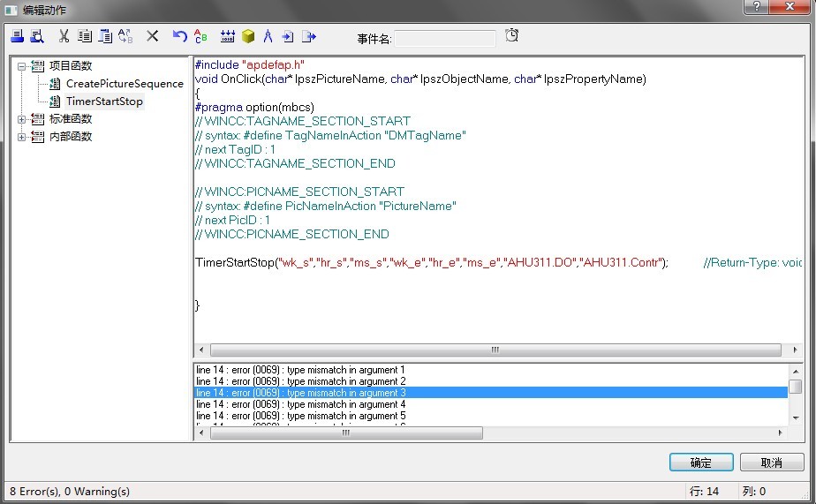Collapse the 项目函数 tree node
This screenshot has width=816, height=504.
(22, 66)
